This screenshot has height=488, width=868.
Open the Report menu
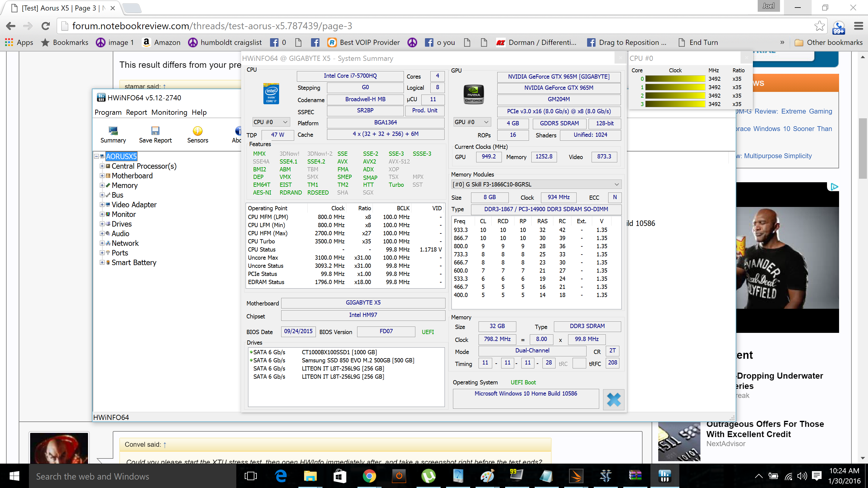point(137,112)
